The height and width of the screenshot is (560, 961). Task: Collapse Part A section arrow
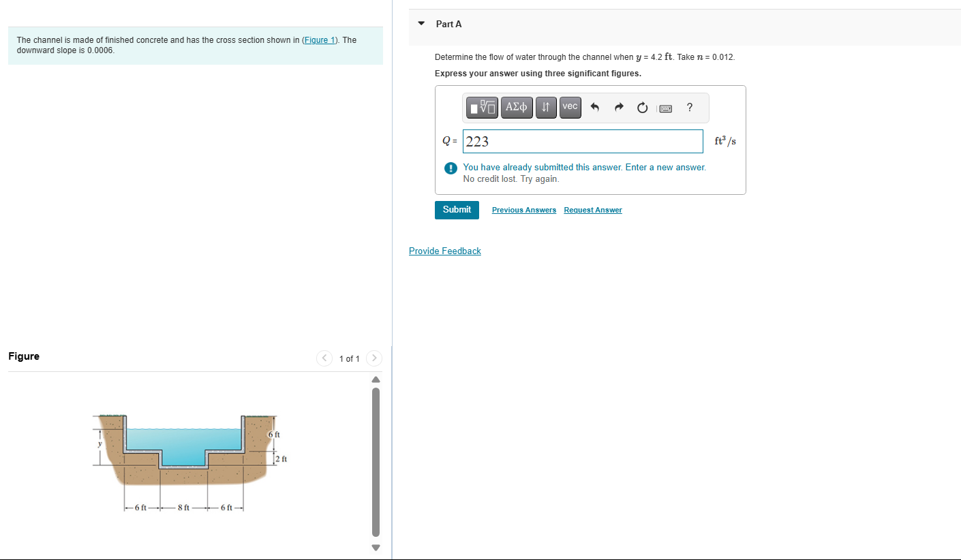(x=421, y=24)
